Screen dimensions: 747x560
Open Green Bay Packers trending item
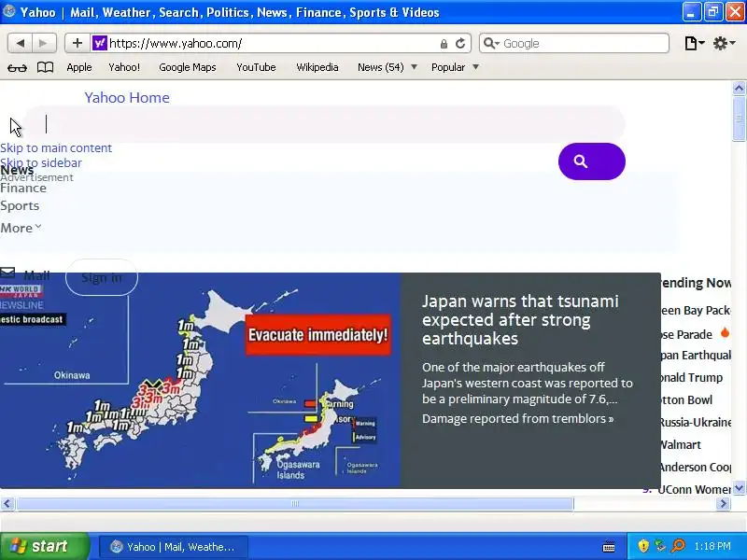coord(695,311)
